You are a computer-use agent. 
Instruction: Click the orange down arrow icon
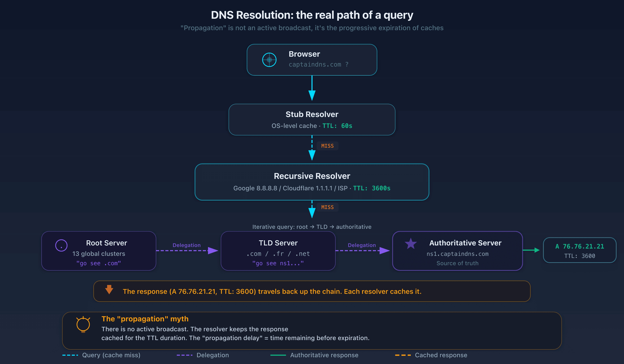click(109, 289)
